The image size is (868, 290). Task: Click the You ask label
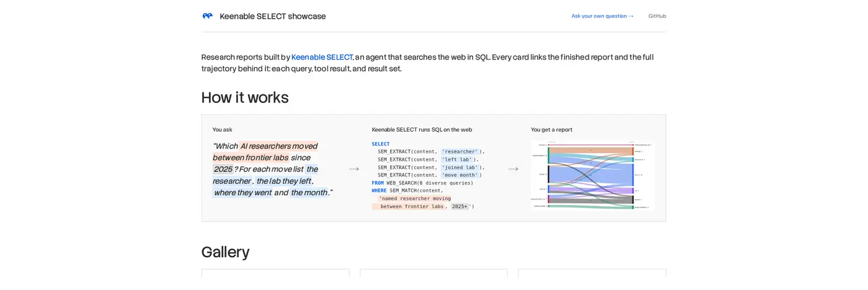(x=222, y=130)
